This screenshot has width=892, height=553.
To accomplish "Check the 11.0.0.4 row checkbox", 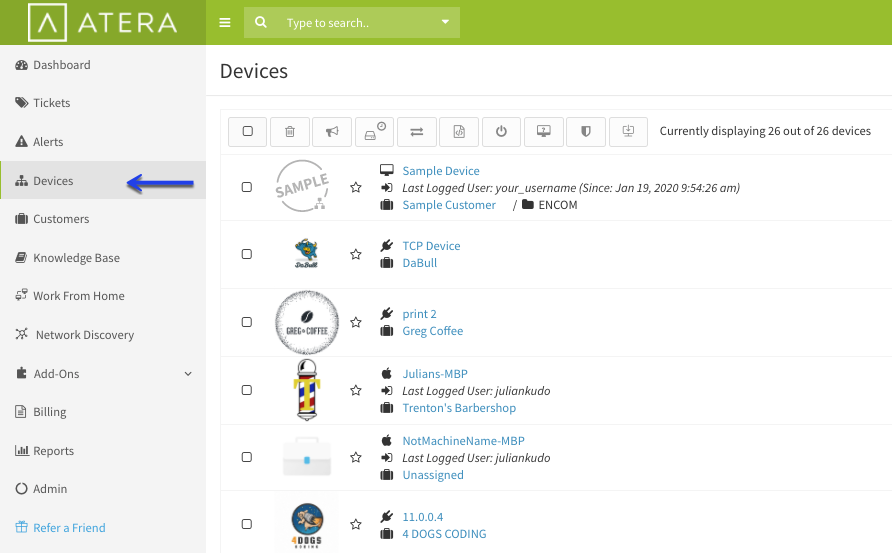I will pos(247,524).
